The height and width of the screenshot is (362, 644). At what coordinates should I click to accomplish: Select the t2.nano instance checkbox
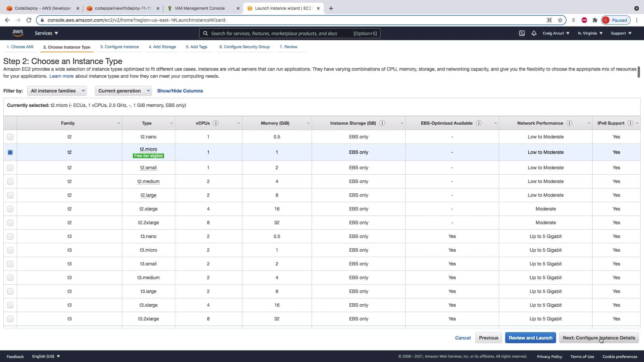click(x=10, y=137)
